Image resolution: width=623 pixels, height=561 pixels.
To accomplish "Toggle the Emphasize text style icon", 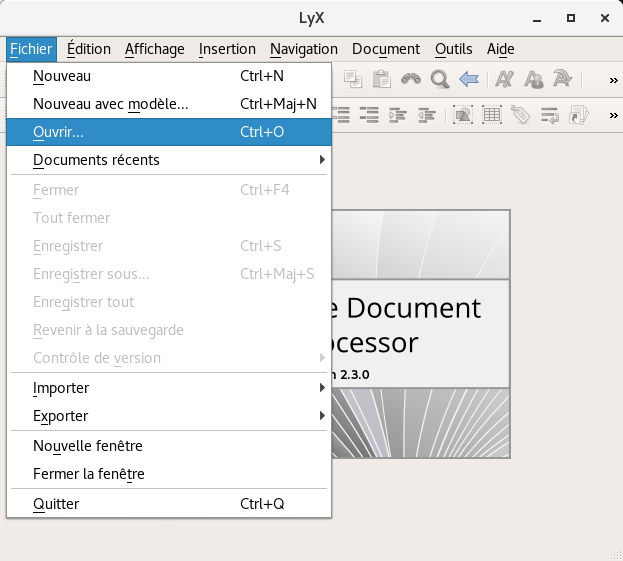I will point(505,79).
